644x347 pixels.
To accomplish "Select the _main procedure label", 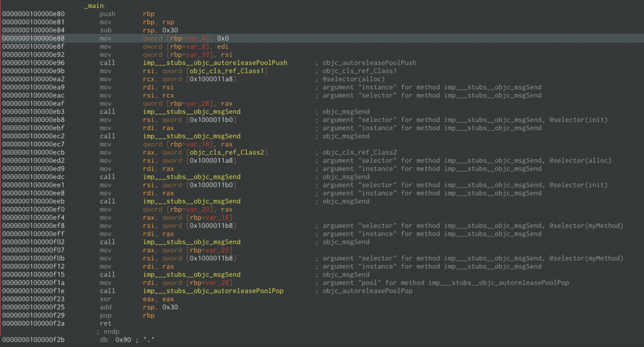I will (x=95, y=6).
